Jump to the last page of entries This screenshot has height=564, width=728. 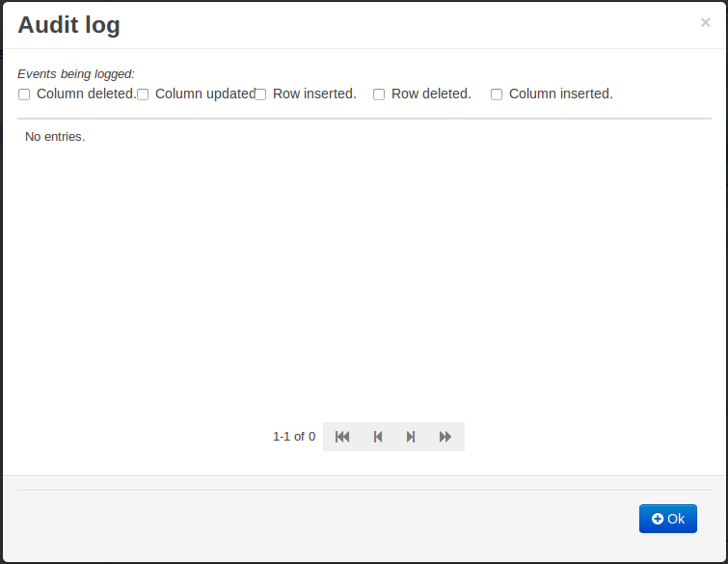[x=445, y=437]
